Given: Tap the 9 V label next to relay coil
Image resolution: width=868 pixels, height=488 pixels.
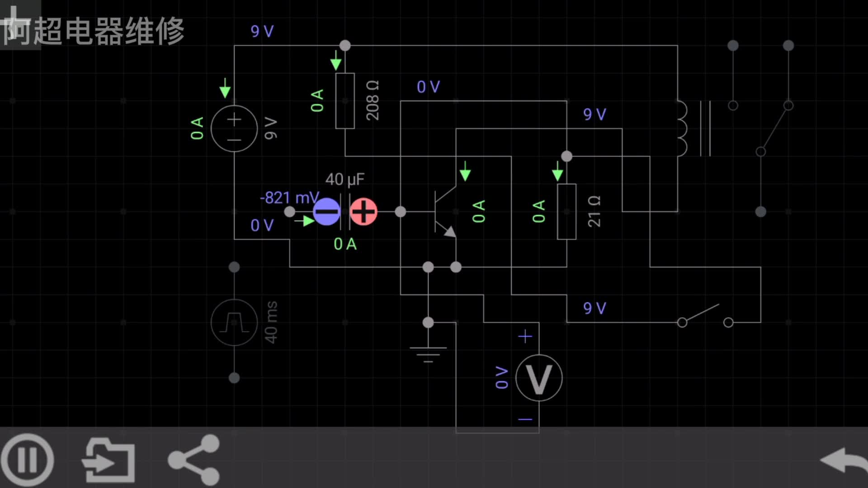Looking at the screenshot, I should 594,114.
